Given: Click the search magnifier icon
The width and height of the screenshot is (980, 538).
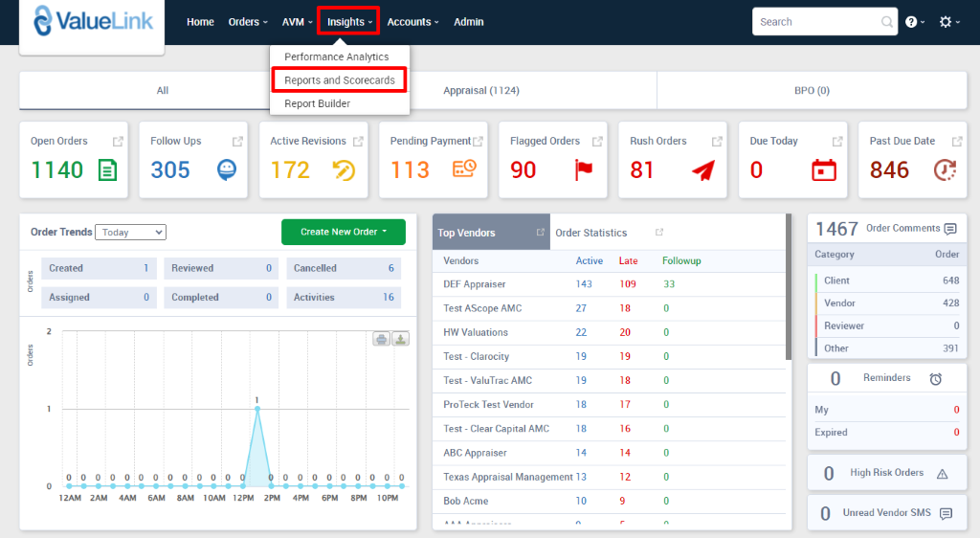Looking at the screenshot, I should [x=886, y=22].
